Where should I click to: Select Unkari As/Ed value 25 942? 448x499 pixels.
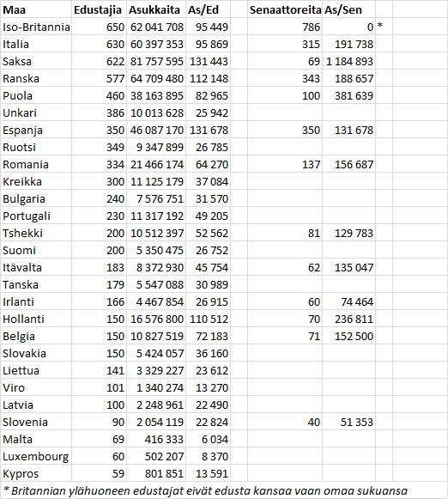[208, 113]
